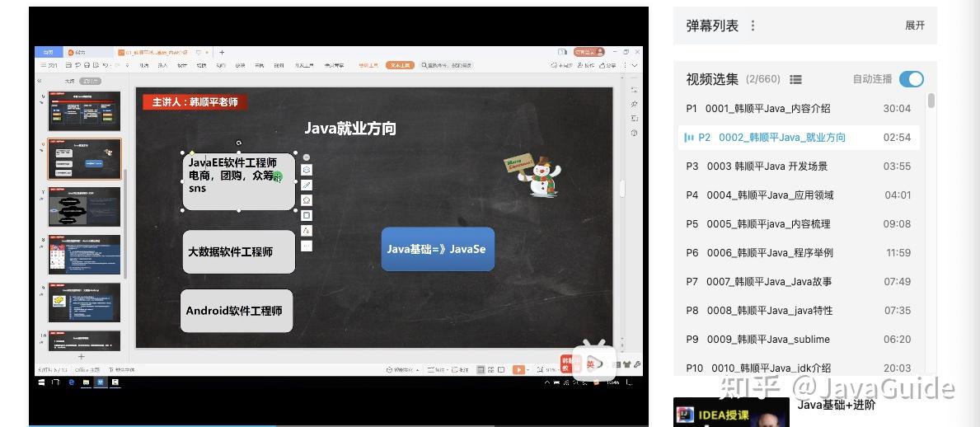
Task: Collapse the slide panel with double-chevron
Action: (x=40, y=81)
